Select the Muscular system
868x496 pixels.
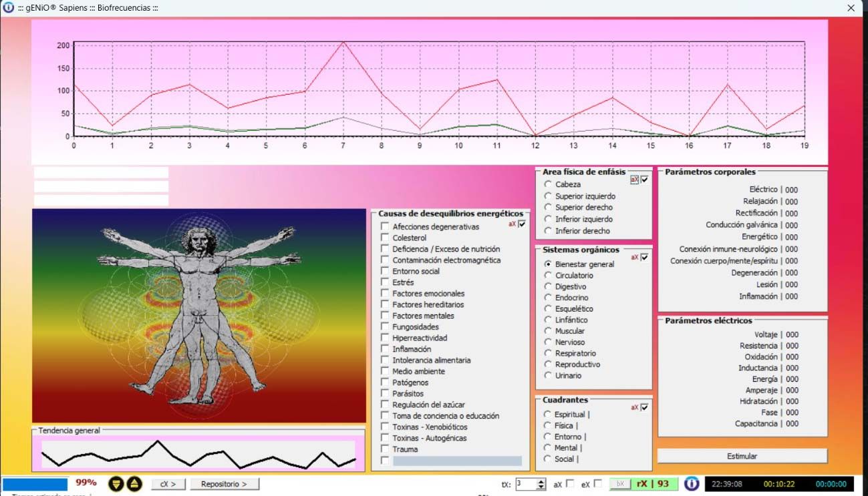point(548,331)
